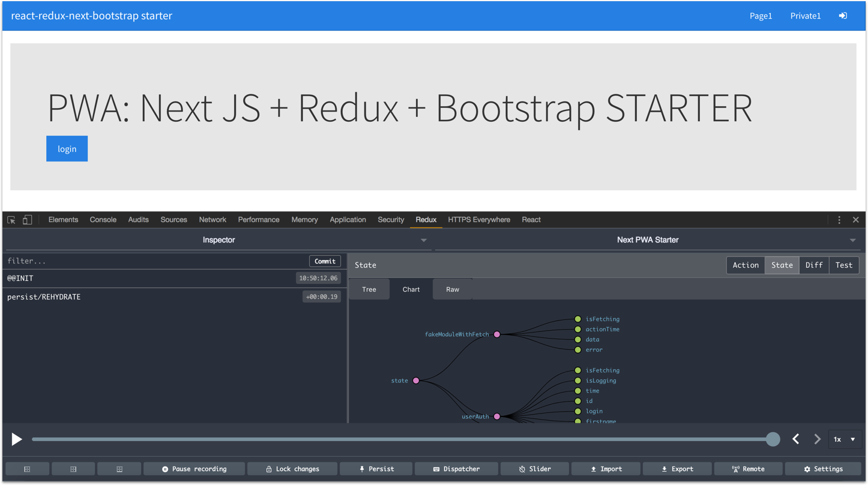Toggle the Persist option
The image size is (868, 485).
(376, 469)
